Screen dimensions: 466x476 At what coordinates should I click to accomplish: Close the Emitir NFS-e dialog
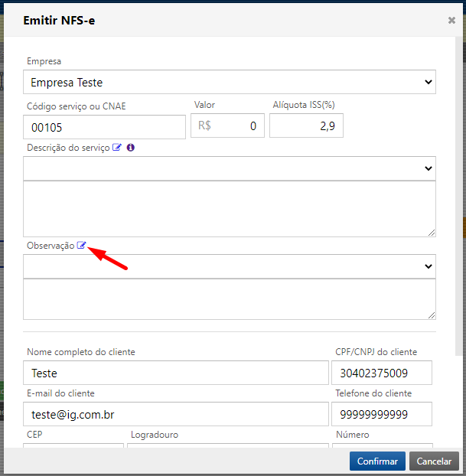click(x=451, y=21)
